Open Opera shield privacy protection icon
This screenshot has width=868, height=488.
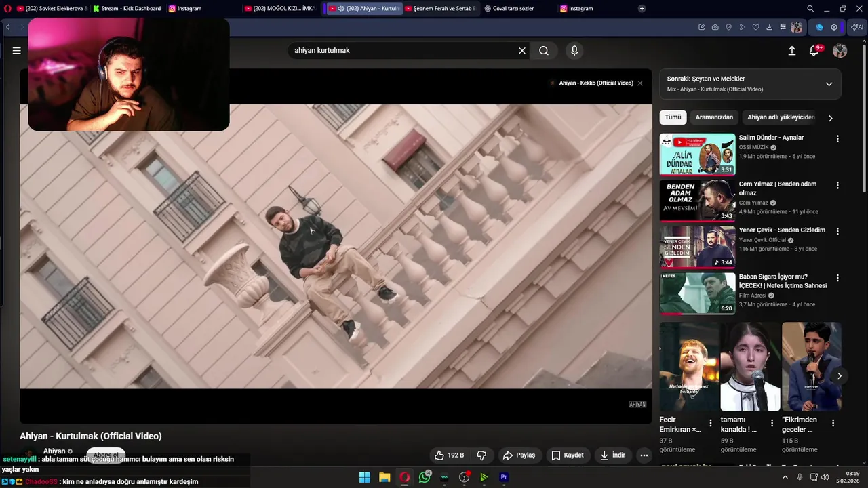729,27
